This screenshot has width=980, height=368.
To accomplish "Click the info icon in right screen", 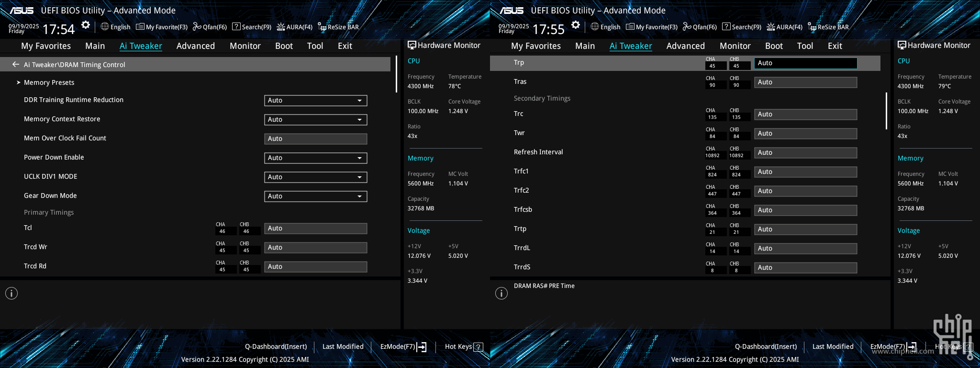I will pos(501,293).
